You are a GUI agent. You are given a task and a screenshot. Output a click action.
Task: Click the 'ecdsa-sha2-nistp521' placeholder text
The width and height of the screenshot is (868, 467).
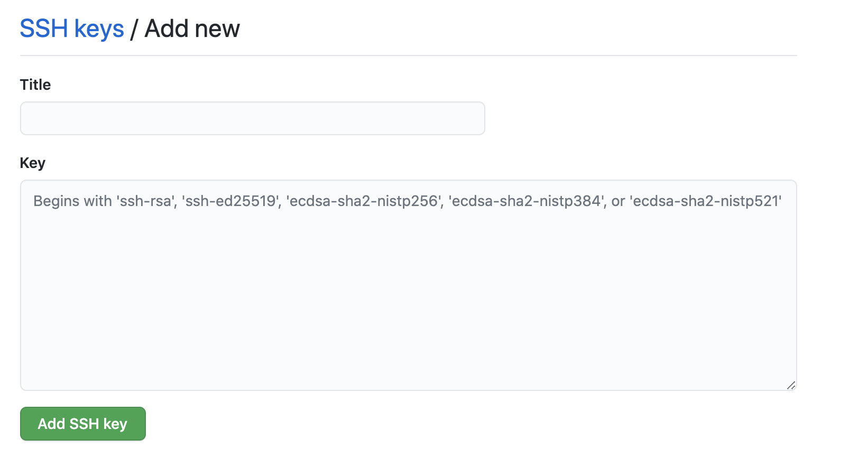[x=706, y=201]
